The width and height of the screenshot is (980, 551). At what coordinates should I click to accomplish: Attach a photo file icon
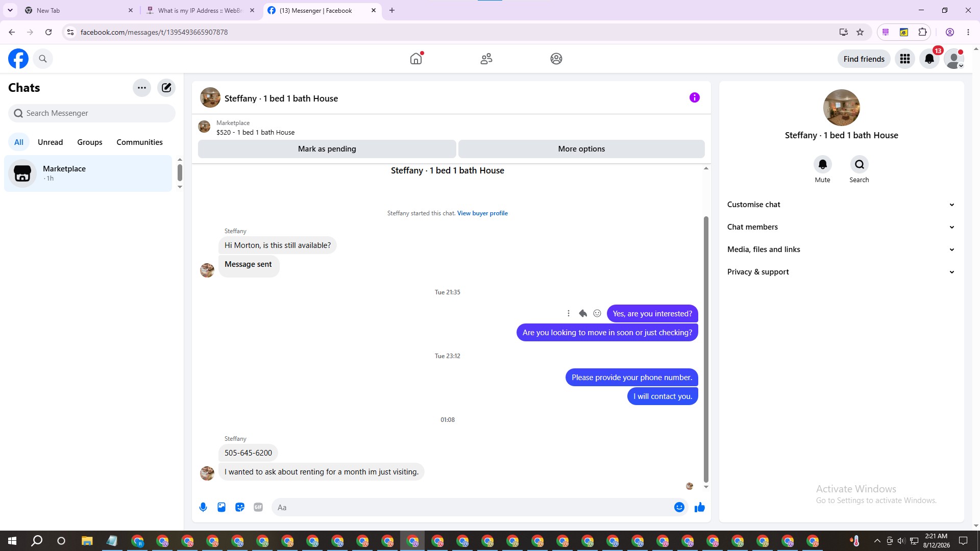tap(222, 507)
